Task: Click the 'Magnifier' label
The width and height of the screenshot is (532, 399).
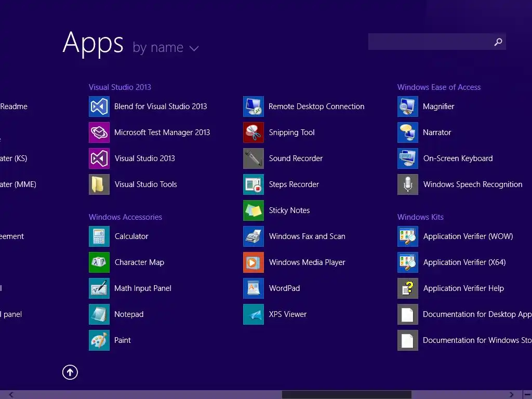Action: 438,107
